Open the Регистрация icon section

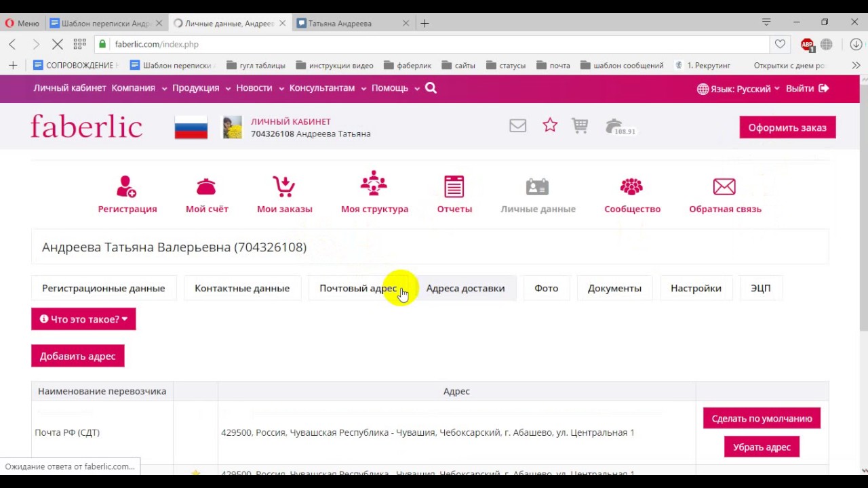[127, 195]
